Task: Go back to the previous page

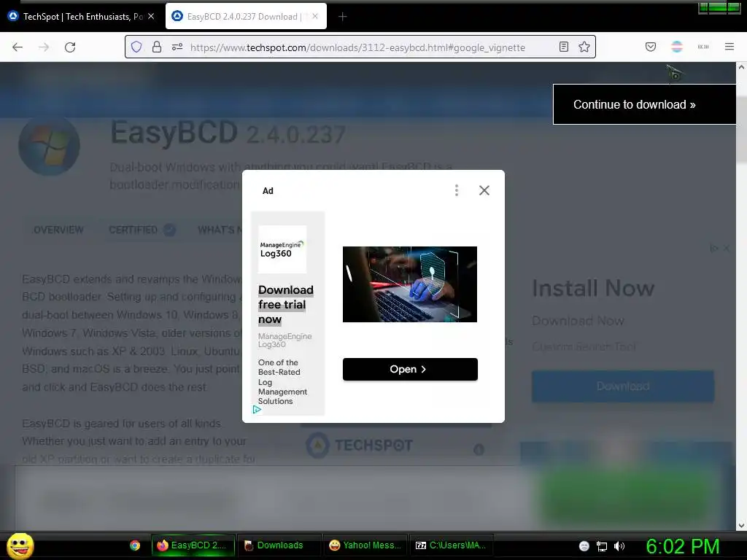Action: [18, 47]
